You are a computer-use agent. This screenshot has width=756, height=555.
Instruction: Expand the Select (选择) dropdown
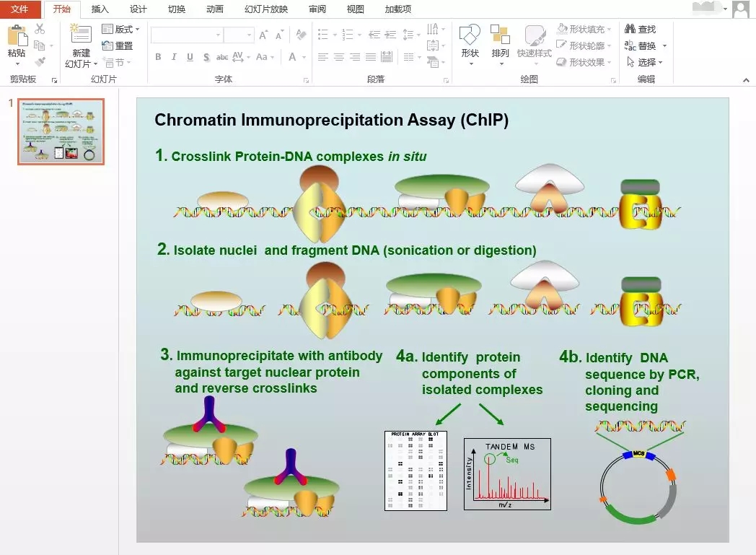pyautogui.click(x=645, y=63)
